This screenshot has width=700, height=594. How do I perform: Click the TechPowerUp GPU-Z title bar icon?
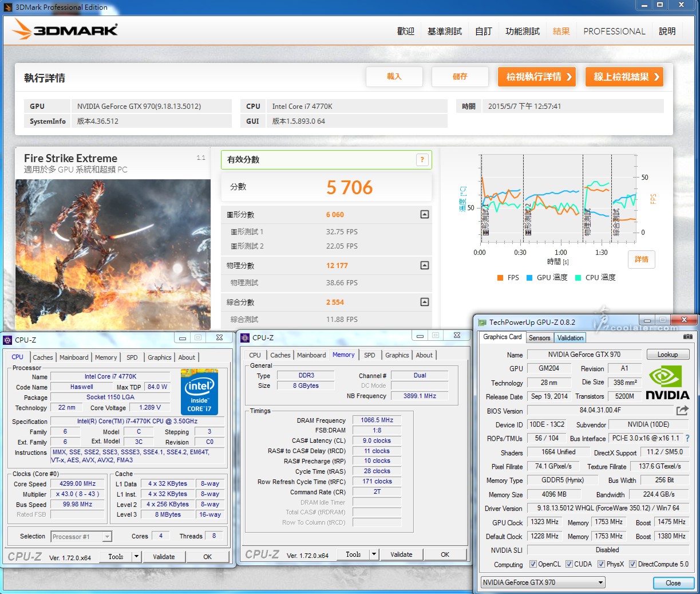point(482,322)
